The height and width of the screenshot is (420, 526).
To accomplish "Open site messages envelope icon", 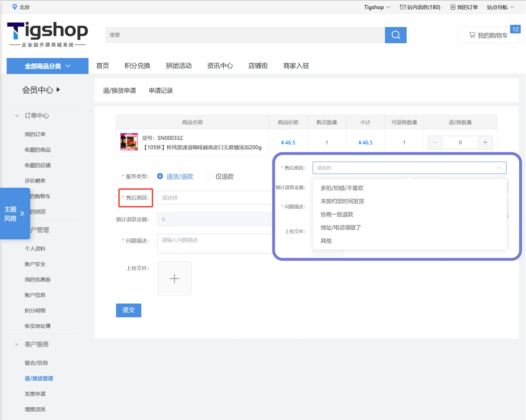I will click(403, 7).
